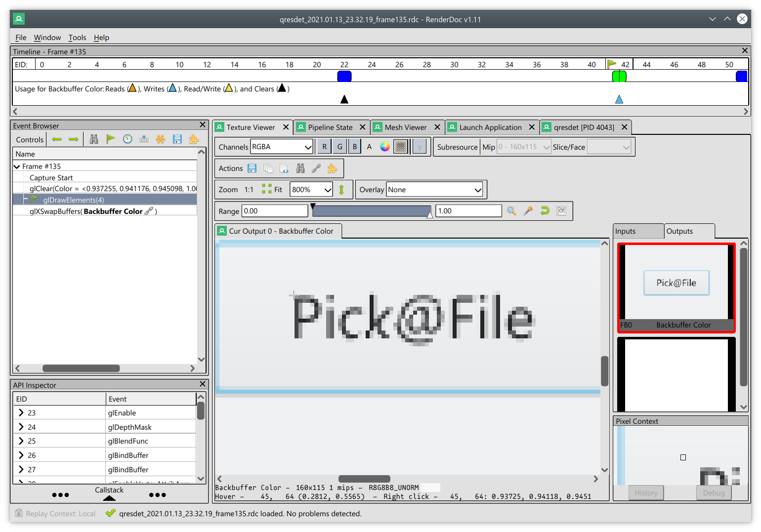
Task: Pick a pixel value with magnifier icon
Action: 511,211
